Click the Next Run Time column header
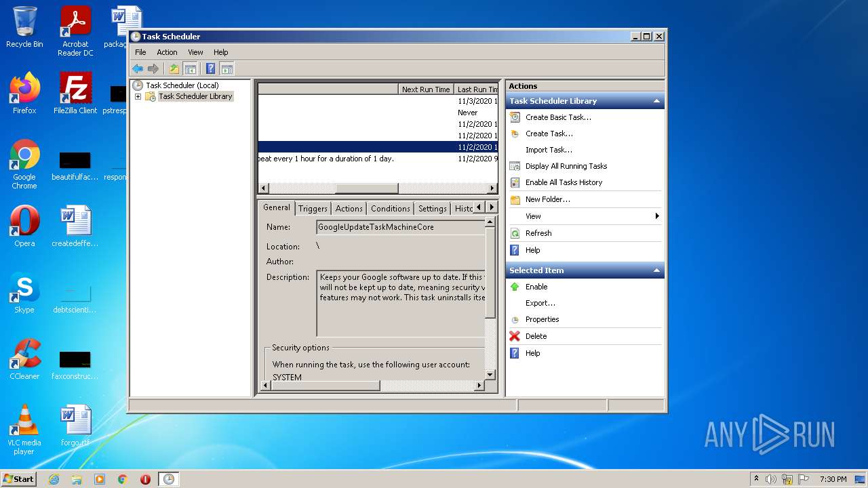 coord(425,89)
